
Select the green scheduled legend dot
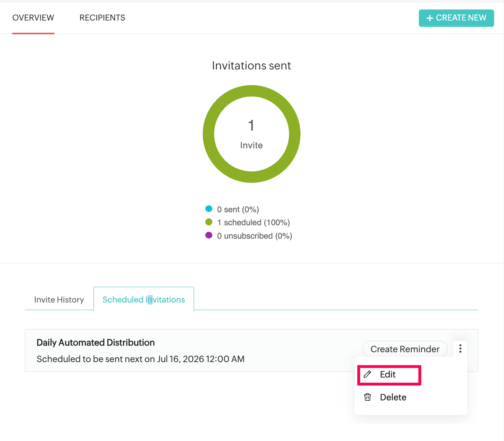pyautogui.click(x=209, y=222)
